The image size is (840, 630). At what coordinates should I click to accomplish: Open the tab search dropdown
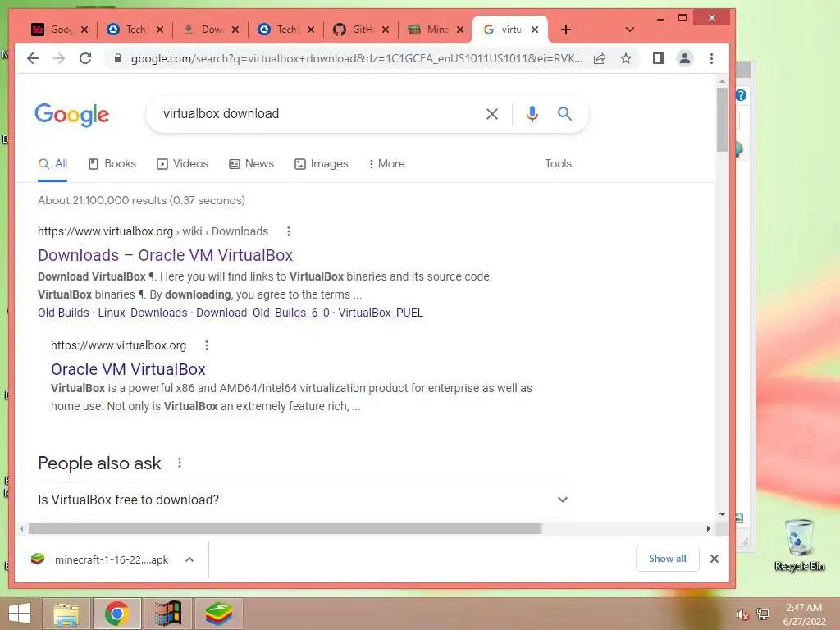(x=630, y=30)
